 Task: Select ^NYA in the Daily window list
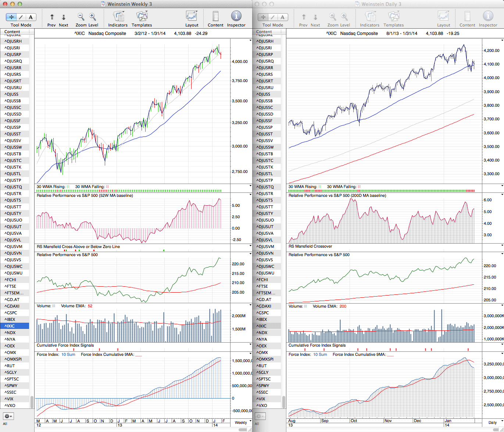point(267,339)
